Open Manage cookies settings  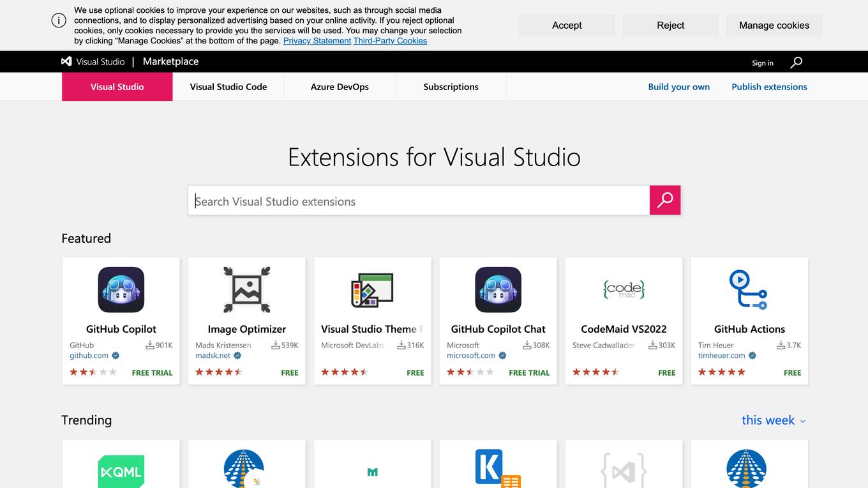coord(774,26)
